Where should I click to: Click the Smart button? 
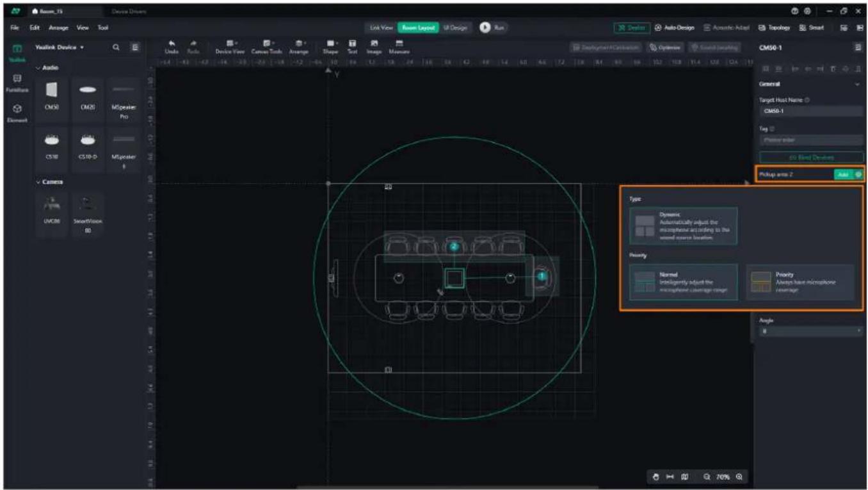pyautogui.click(x=812, y=28)
